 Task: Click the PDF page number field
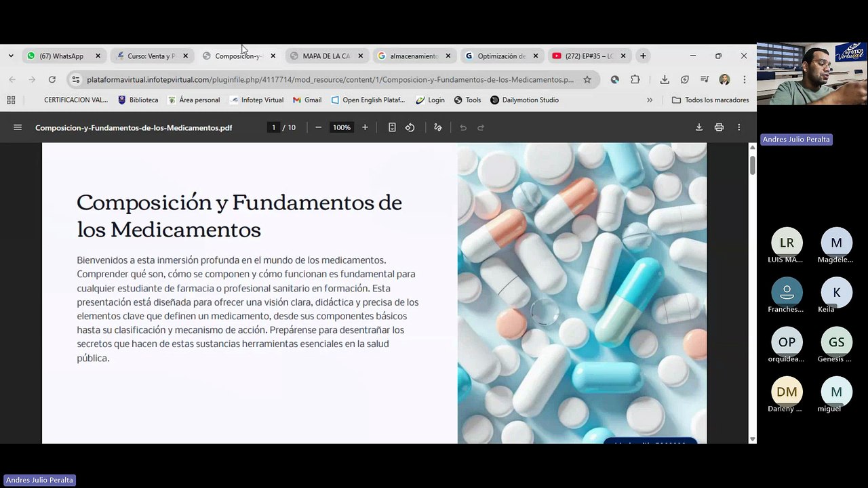[x=274, y=127]
